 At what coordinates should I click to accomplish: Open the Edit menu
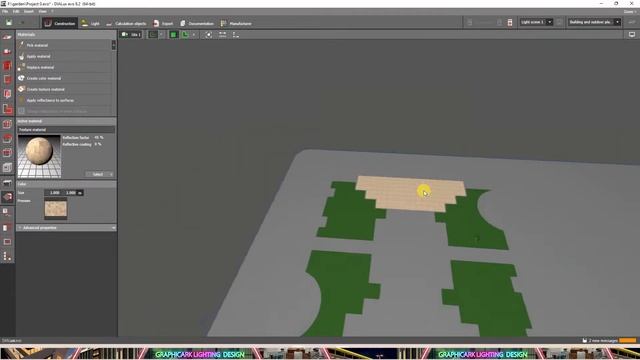[16, 11]
